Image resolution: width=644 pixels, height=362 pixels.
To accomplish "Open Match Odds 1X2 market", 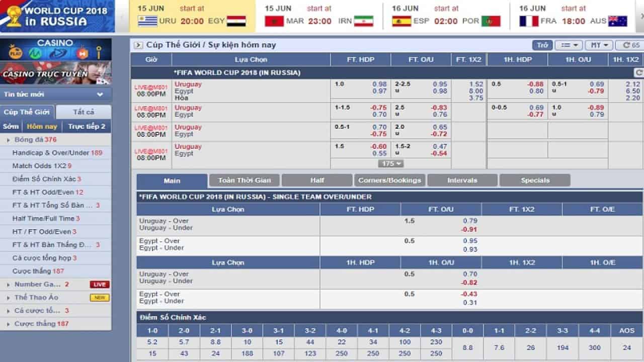I will (x=42, y=165).
